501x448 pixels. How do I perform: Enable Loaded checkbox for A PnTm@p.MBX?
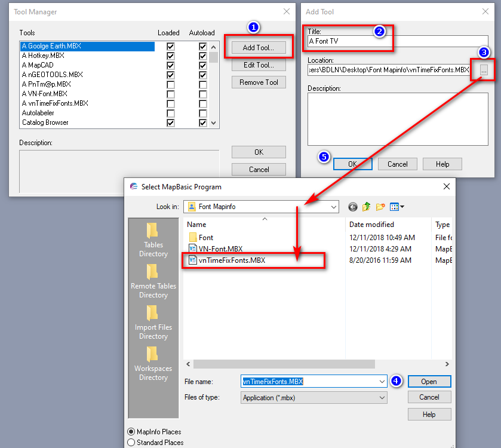tap(171, 84)
